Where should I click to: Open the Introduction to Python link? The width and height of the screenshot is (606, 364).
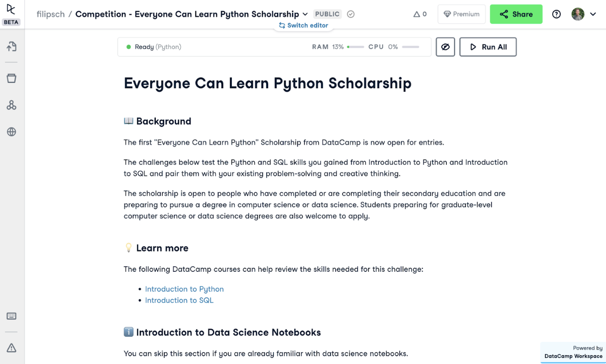[x=184, y=289]
